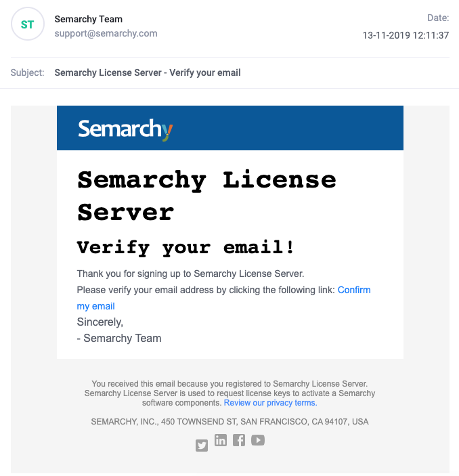Click the 'Thank you for signing up' sentence

click(x=190, y=274)
